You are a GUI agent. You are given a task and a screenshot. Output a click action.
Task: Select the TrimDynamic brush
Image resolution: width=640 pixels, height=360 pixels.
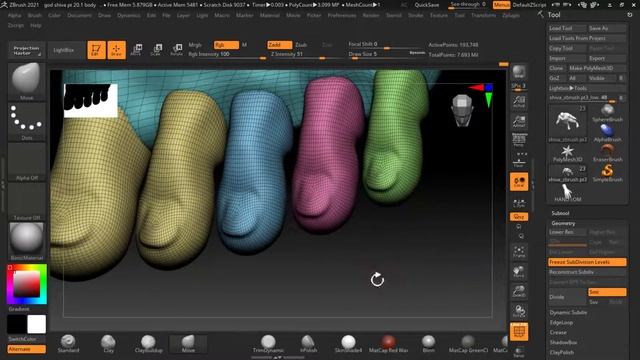pos(268,344)
